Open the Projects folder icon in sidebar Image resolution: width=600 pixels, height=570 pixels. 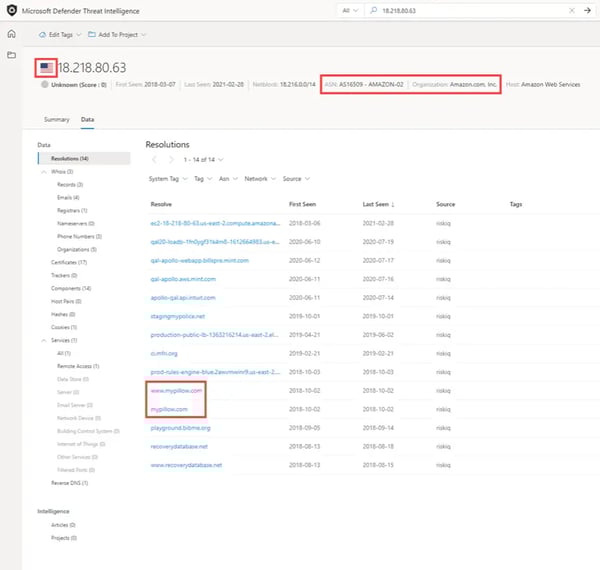pos(11,55)
